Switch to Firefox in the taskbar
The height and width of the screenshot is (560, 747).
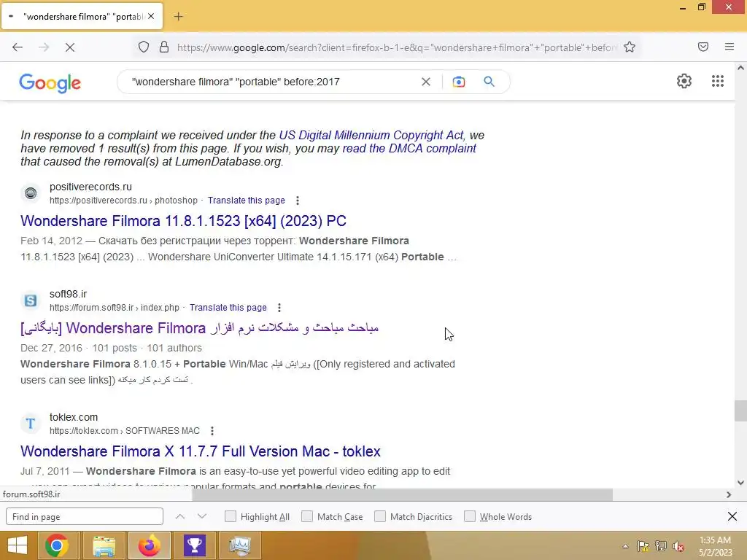pyautogui.click(x=150, y=545)
